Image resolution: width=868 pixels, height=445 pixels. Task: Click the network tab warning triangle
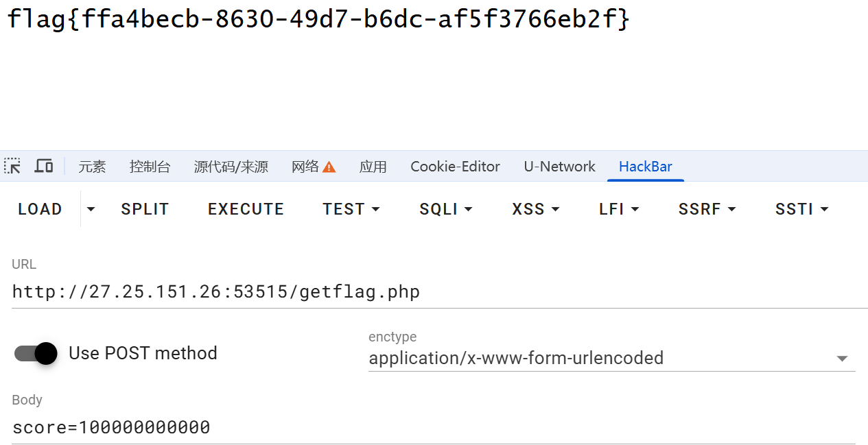[329, 167]
